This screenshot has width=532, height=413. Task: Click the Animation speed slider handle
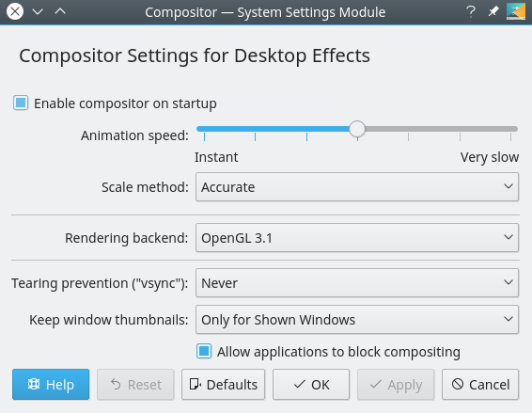(x=357, y=129)
